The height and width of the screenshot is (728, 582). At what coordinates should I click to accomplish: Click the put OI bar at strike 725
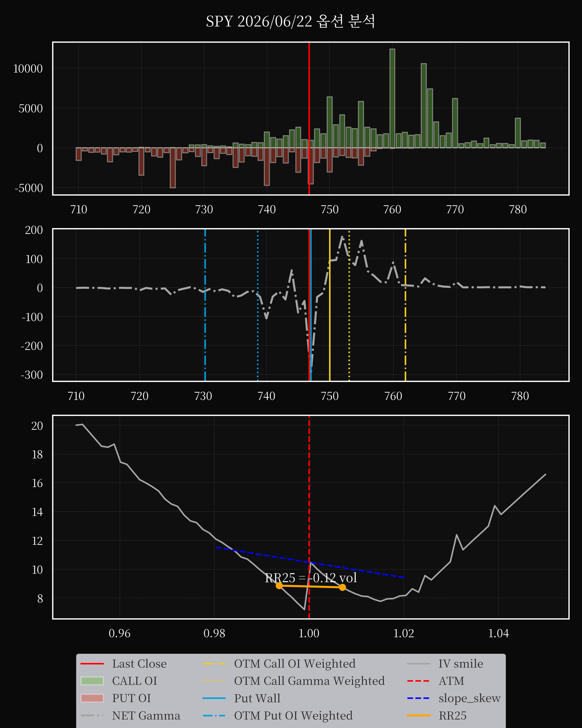tap(173, 167)
